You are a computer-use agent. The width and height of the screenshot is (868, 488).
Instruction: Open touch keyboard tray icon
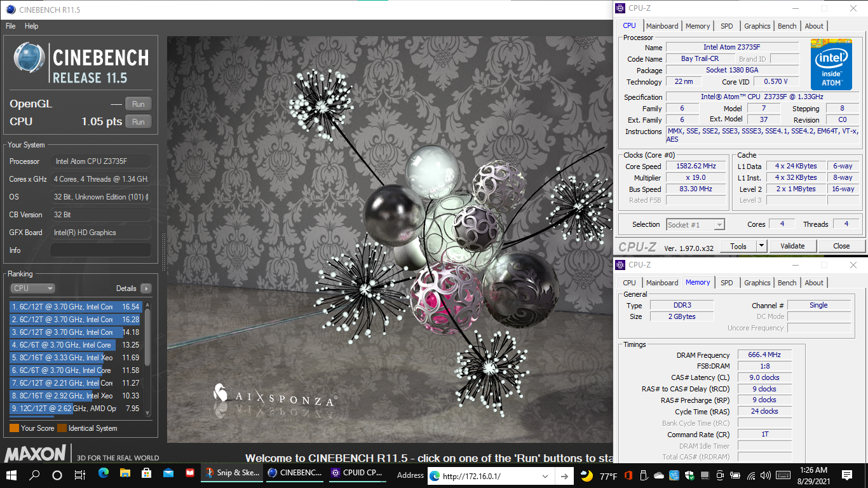[782, 475]
